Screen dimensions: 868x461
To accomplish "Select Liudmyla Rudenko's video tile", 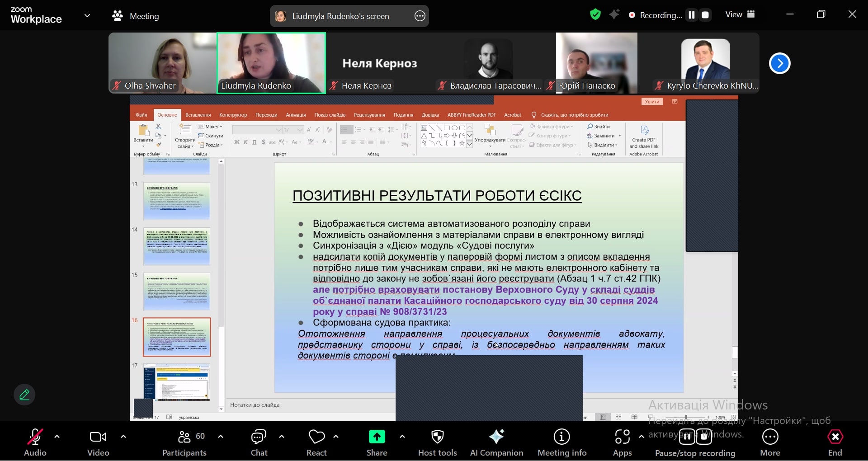I will coord(271,63).
